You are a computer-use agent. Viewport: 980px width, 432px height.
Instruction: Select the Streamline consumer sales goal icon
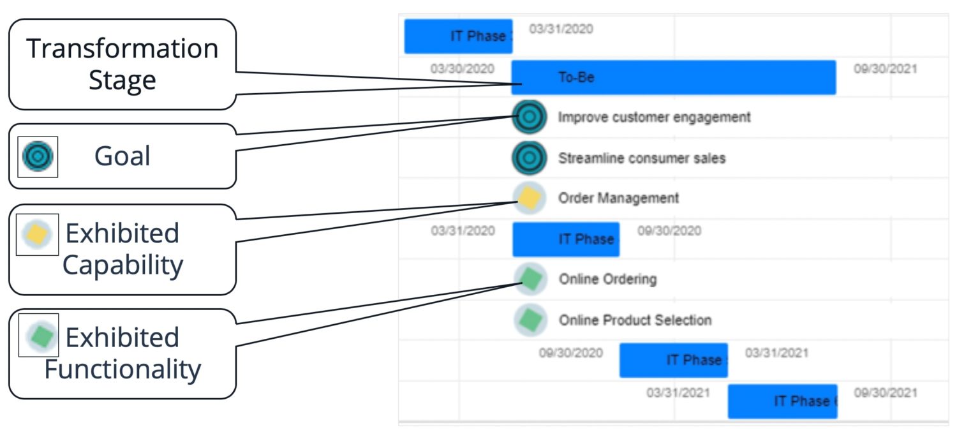pyautogui.click(x=528, y=158)
